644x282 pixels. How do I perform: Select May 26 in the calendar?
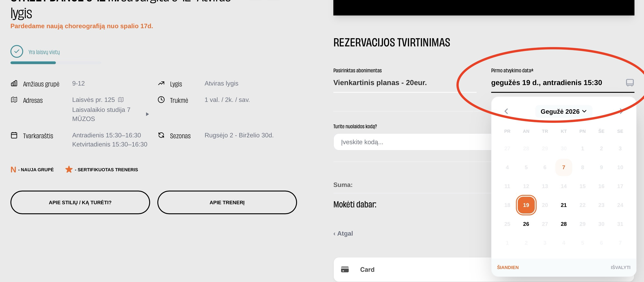click(x=526, y=224)
